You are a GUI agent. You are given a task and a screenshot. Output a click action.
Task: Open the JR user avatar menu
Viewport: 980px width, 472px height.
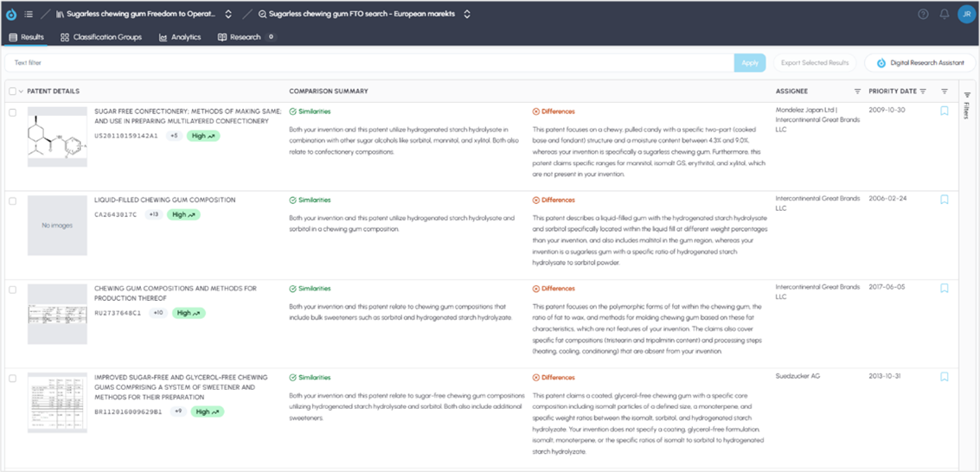point(966,15)
